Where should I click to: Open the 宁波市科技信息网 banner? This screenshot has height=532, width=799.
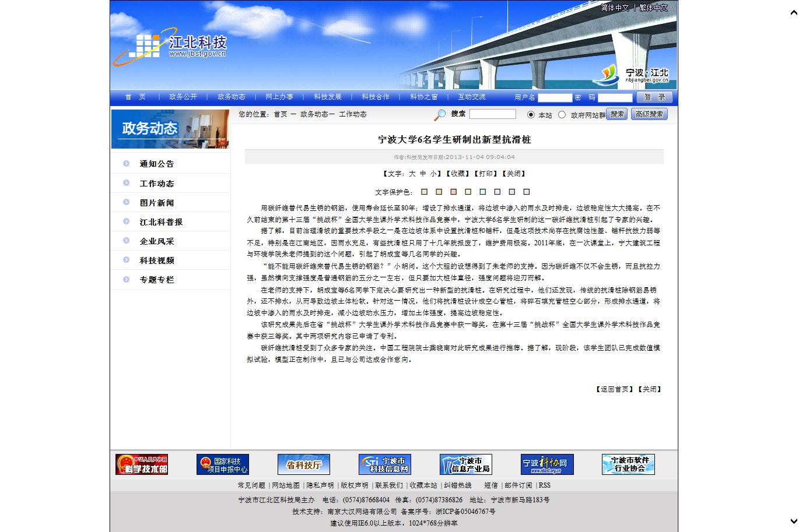385,464
